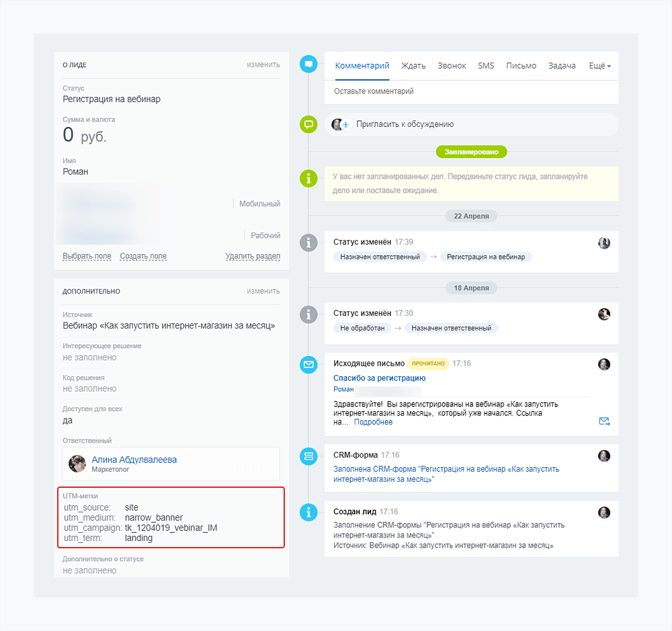Click avatar on outgoing letter entry
Image resolution: width=672 pixels, height=631 pixels.
(x=604, y=364)
